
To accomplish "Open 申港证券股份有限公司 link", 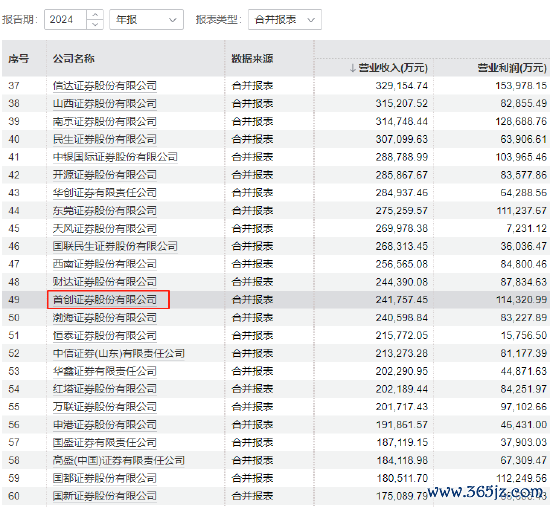I will pos(105,425).
